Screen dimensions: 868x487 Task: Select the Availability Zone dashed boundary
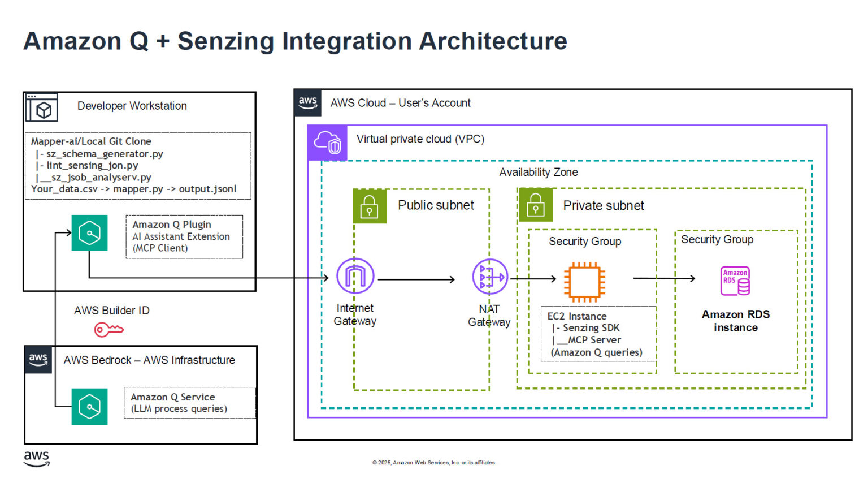click(x=539, y=173)
